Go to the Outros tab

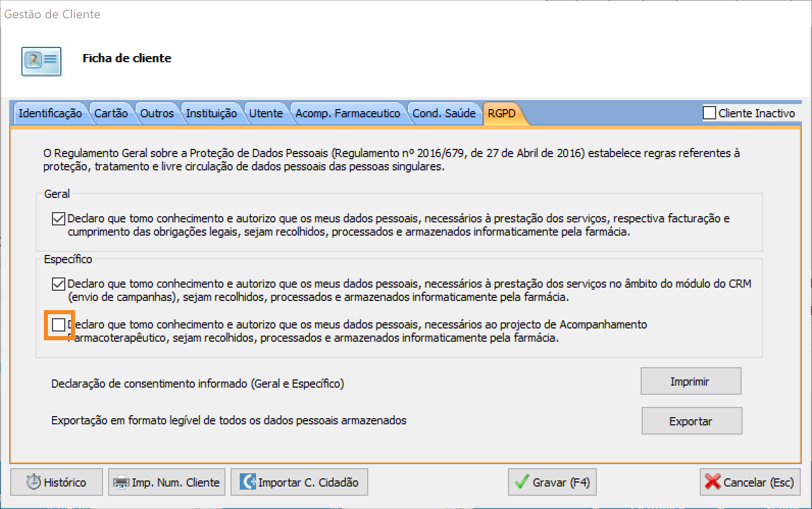[x=157, y=113]
